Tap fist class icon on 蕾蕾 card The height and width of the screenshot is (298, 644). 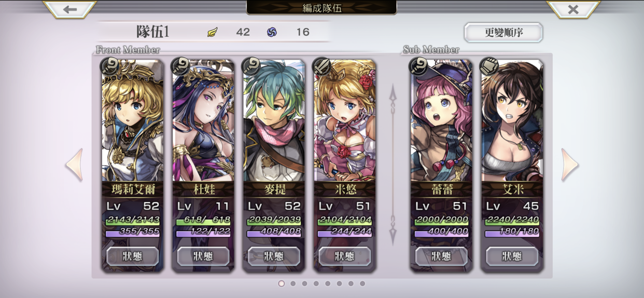point(418,66)
